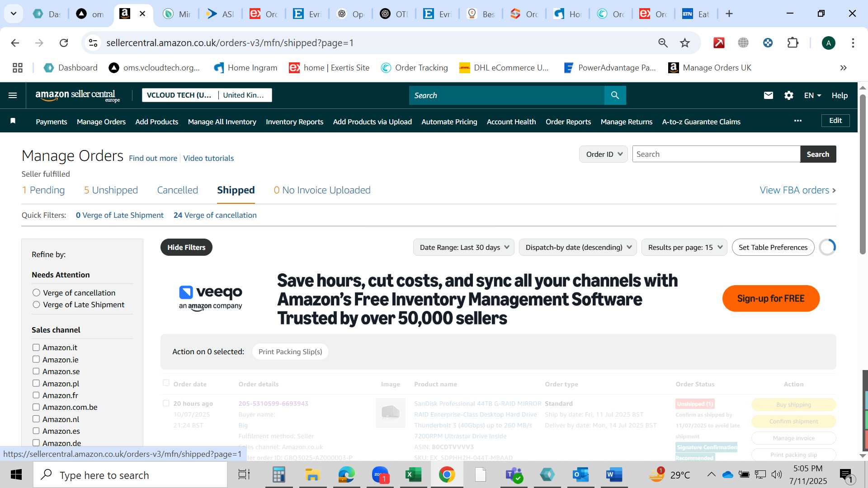
Task: Click the browser address bar URL
Action: point(230,43)
